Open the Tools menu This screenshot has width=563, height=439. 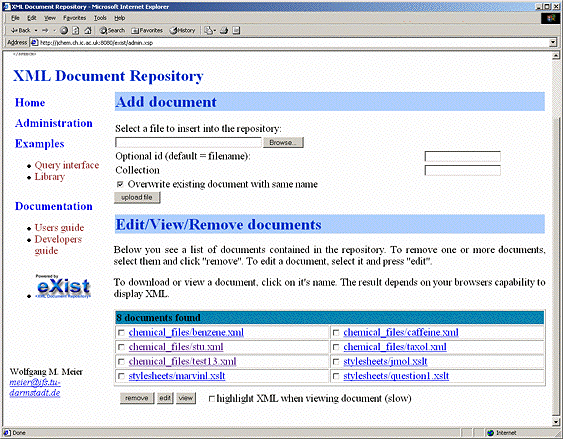(100, 18)
